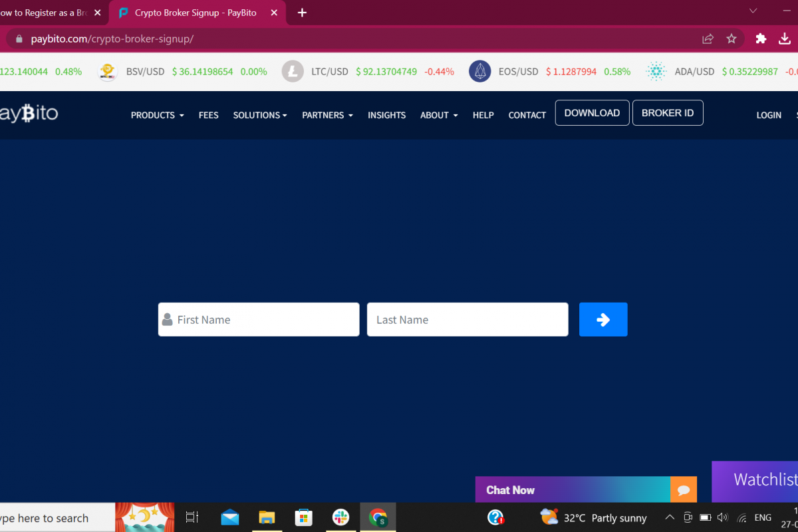Open weather widget 32°C Partly sunny
Viewport: 798px width, 532px height.
[593, 517]
